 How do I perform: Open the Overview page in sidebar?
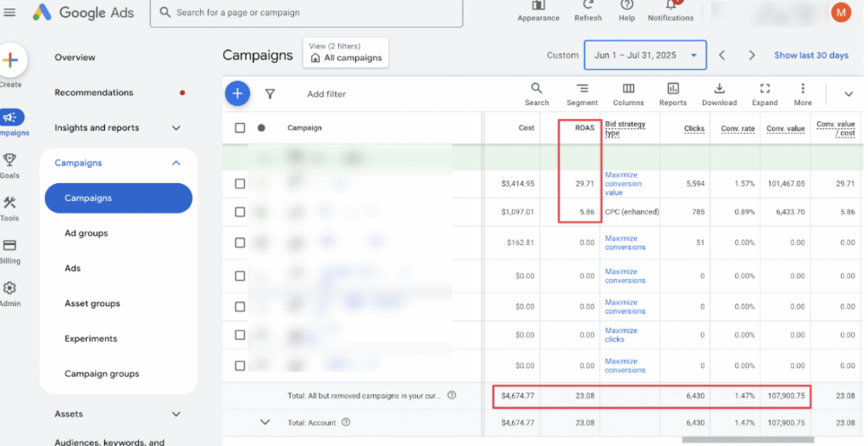tap(75, 58)
